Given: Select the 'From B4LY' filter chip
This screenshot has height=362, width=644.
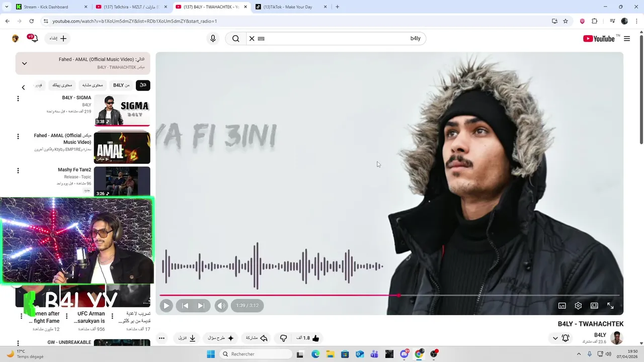Looking at the screenshot, I should point(121,85).
